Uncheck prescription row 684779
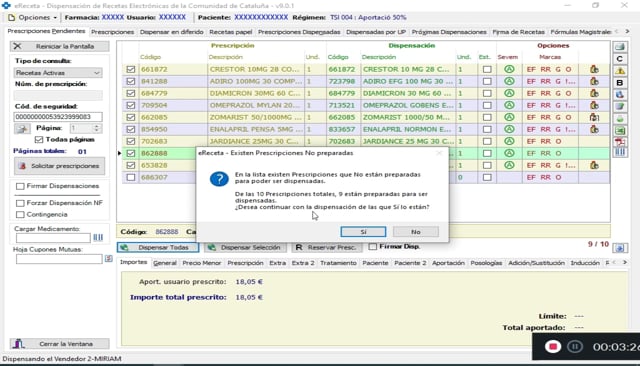Viewport: 640px width, 366px height. 131,93
